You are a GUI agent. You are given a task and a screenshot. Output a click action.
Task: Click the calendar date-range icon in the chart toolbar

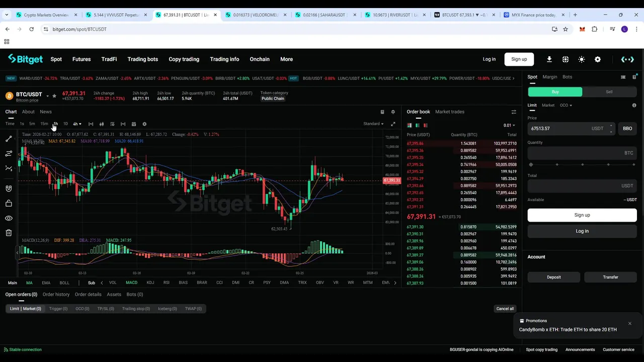pos(134,124)
